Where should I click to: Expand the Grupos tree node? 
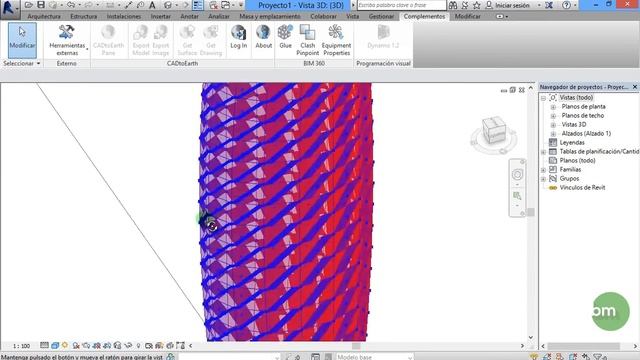543,179
